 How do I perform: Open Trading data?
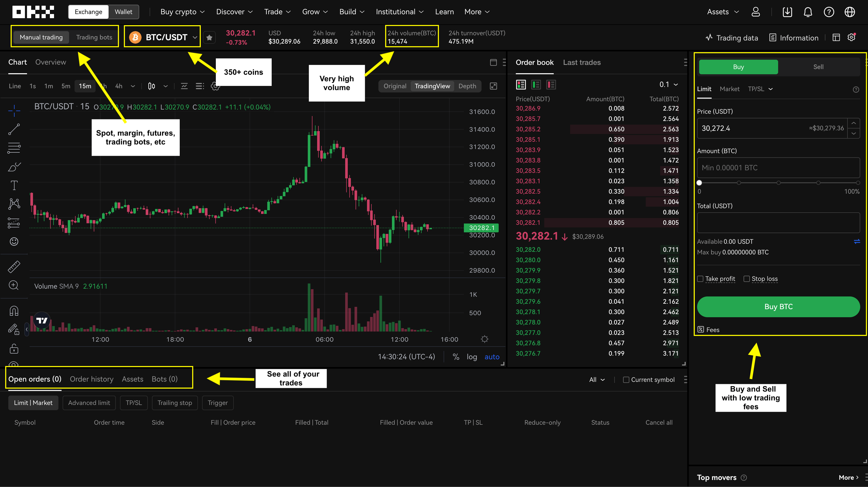click(x=732, y=38)
